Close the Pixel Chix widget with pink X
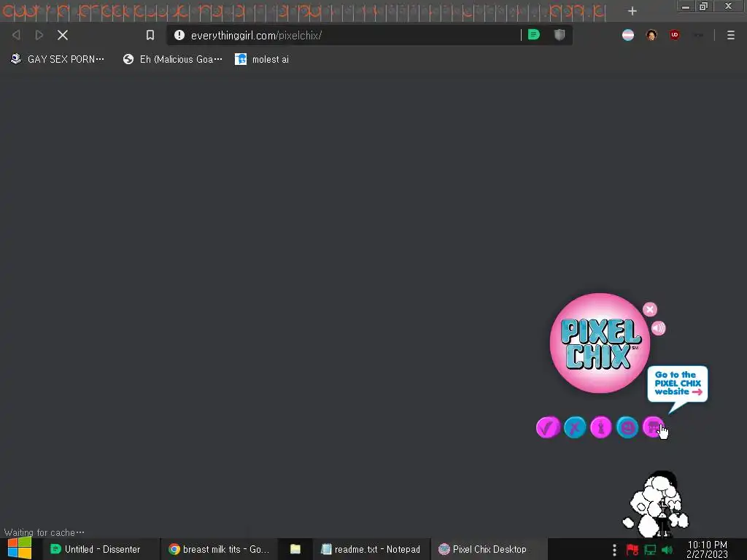Image resolution: width=747 pixels, height=560 pixels. (x=650, y=309)
